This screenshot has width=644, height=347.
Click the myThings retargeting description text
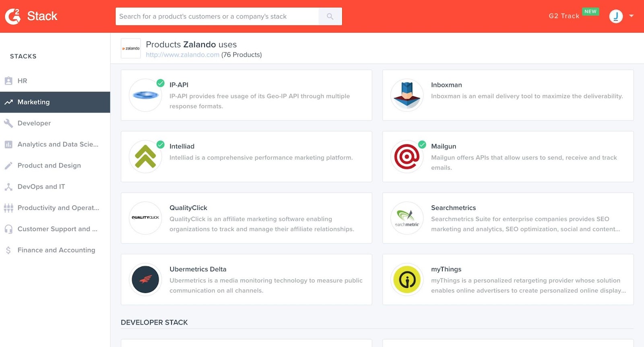(528, 285)
